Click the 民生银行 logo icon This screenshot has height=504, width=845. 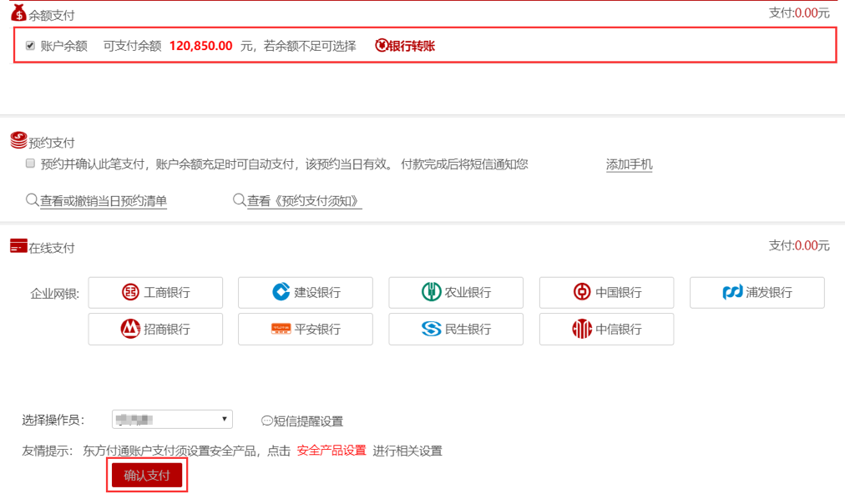pyautogui.click(x=431, y=329)
